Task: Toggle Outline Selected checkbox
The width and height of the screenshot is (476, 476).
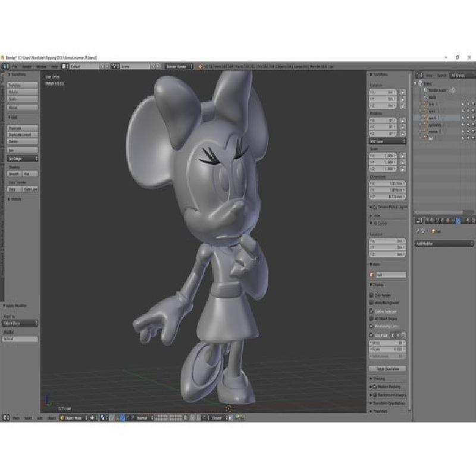Action: pyautogui.click(x=371, y=311)
